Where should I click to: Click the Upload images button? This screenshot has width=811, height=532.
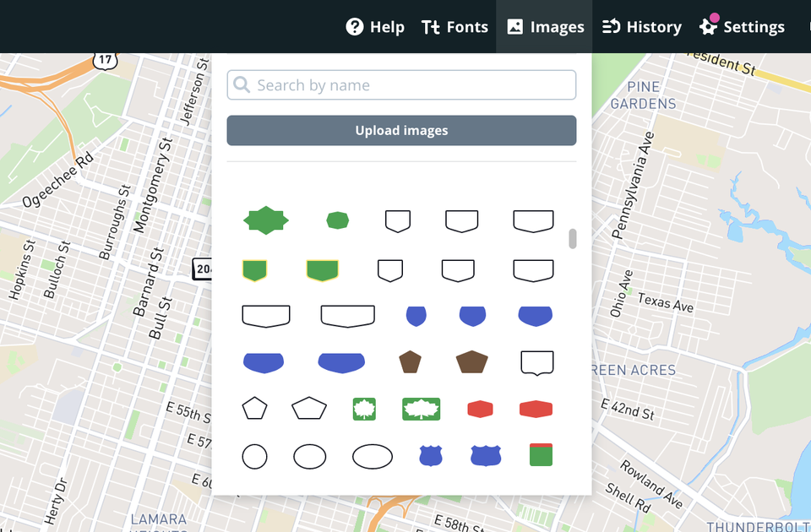click(x=401, y=131)
